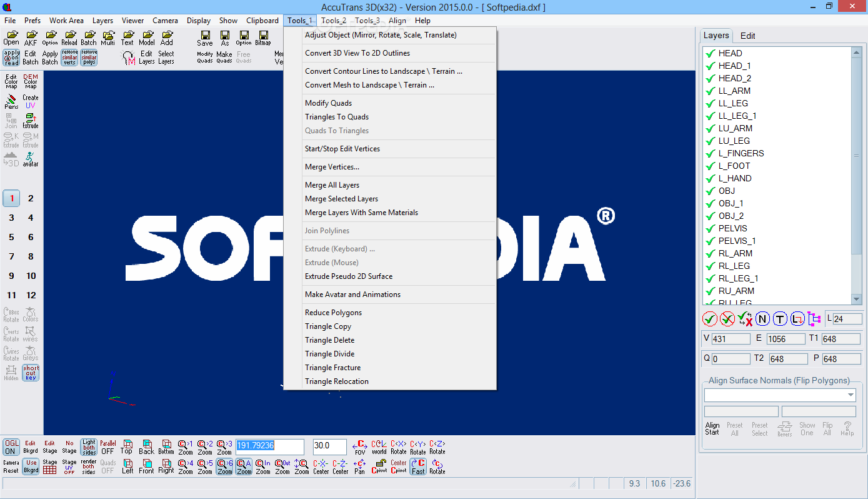The height and width of the screenshot is (499, 868).
Task: Click the layer list scrollbar down arrow
Action: coord(857,299)
